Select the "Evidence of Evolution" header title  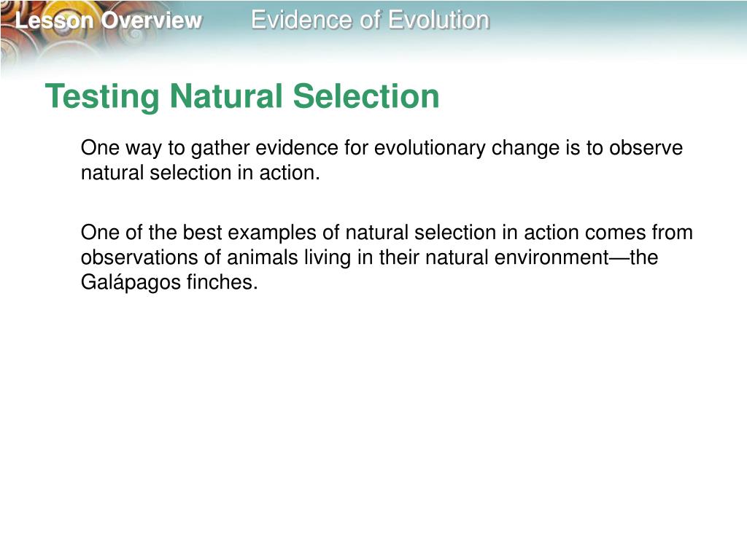pyautogui.click(x=370, y=20)
